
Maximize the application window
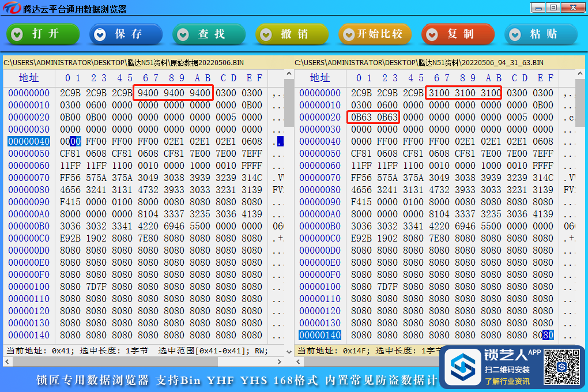[553, 7]
